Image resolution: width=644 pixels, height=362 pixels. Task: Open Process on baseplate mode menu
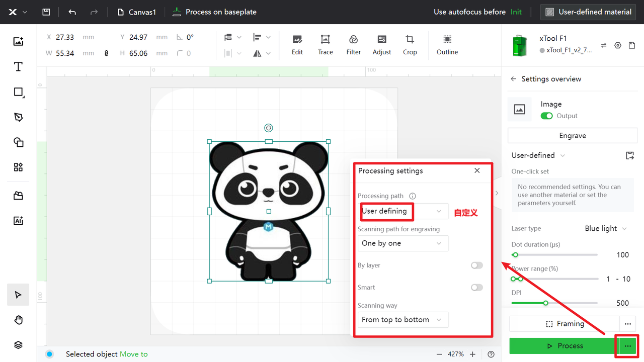(x=214, y=12)
